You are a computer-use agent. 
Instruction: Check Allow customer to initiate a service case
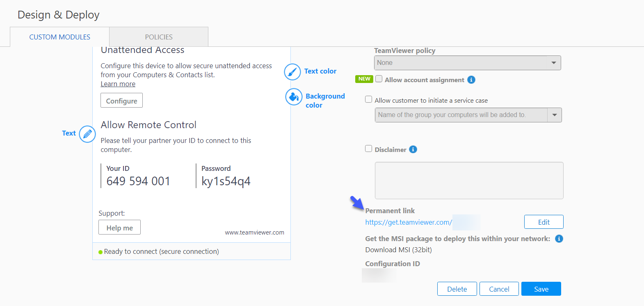click(x=369, y=99)
